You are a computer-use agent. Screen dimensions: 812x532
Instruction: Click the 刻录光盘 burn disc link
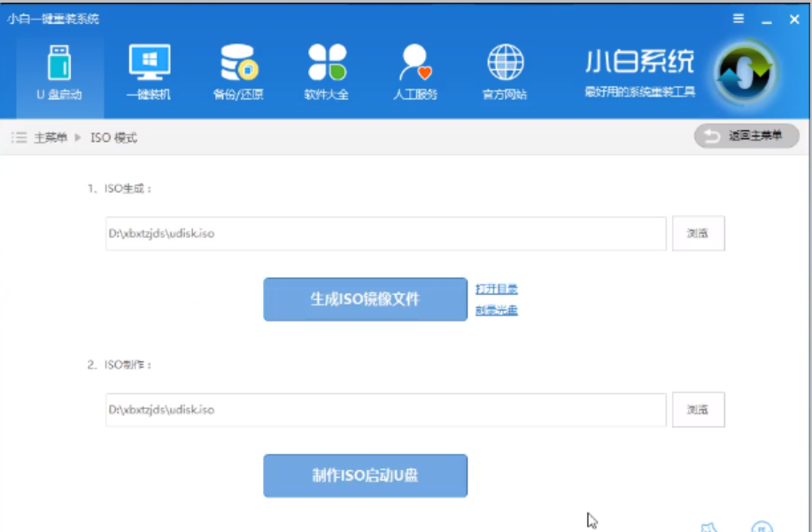pos(496,310)
